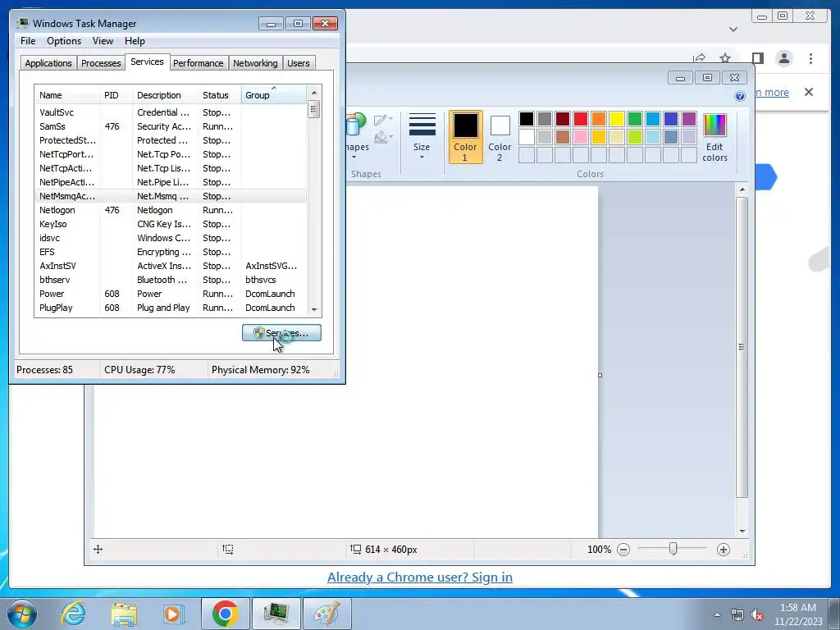Open Chrome profile avatar icon
The width and height of the screenshot is (840, 630).
pyautogui.click(x=784, y=58)
